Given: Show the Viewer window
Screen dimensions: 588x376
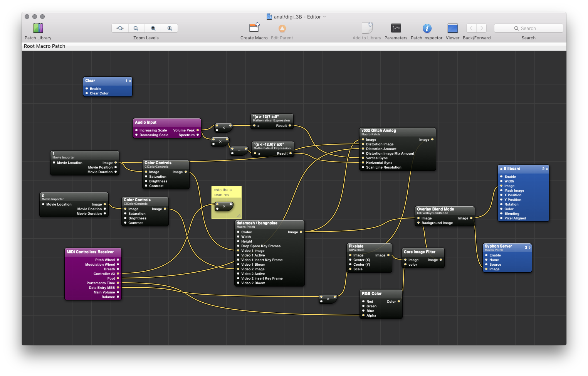Looking at the screenshot, I should [452, 28].
